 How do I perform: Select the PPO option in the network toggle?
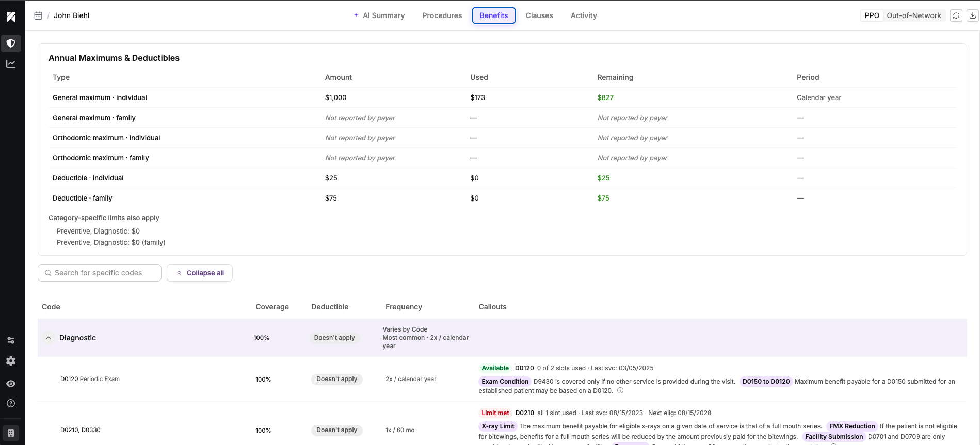tap(872, 15)
